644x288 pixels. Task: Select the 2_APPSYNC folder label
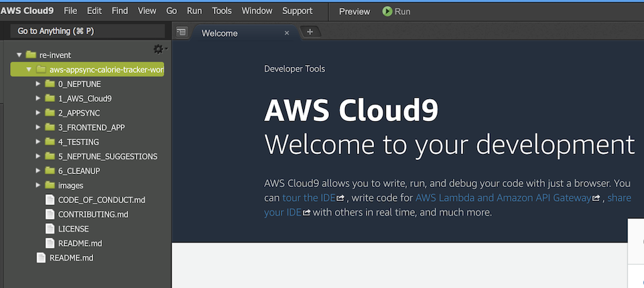79,113
